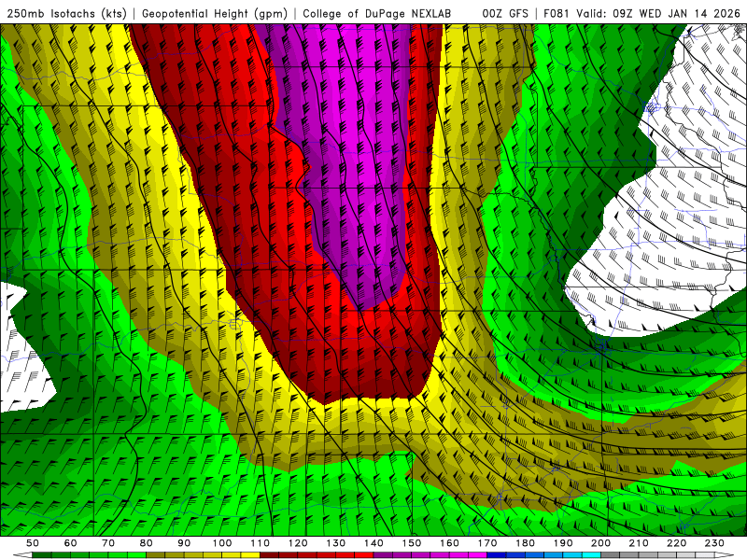
Task: Click the 180 label on the color scale
Action: coord(525,543)
